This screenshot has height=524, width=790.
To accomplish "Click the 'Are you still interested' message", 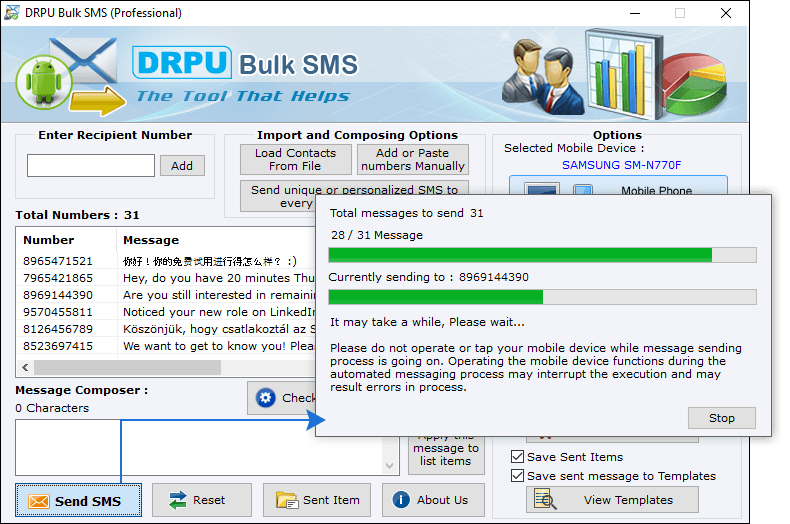I will tap(219, 295).
